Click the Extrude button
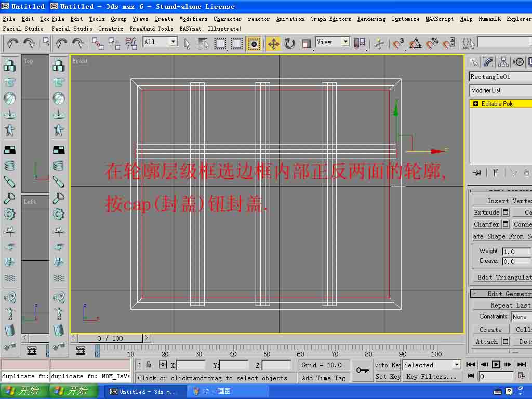Viewport: 532px width, 399px height. pos(486,212)
